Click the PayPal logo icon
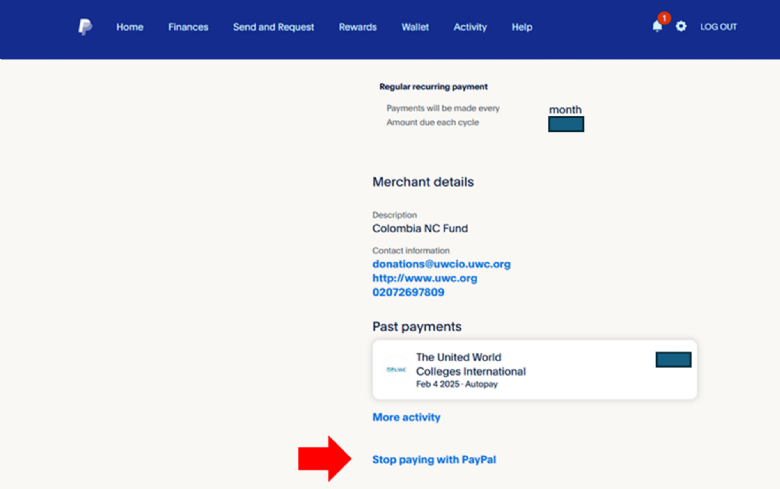This screenshot has width=780, height=489. tap(85, 27)
